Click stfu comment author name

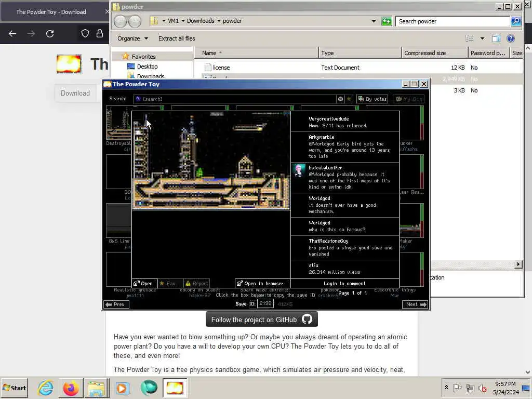click(313, 265)
